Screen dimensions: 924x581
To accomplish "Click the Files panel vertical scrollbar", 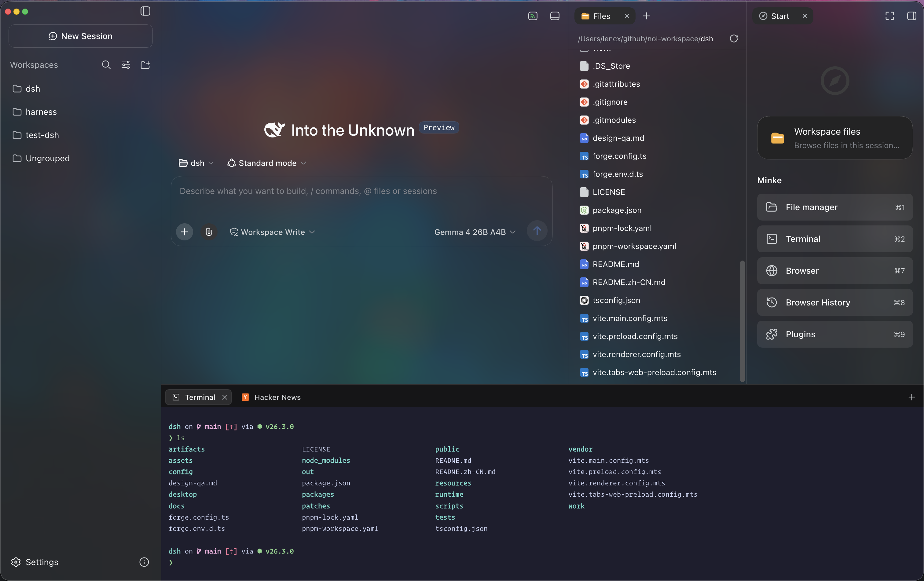I will 742,321.
